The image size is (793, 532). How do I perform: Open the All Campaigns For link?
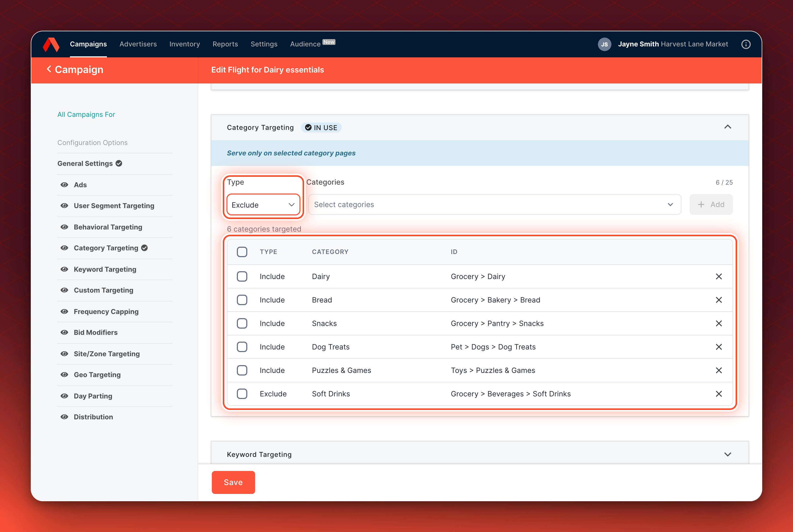86,114
